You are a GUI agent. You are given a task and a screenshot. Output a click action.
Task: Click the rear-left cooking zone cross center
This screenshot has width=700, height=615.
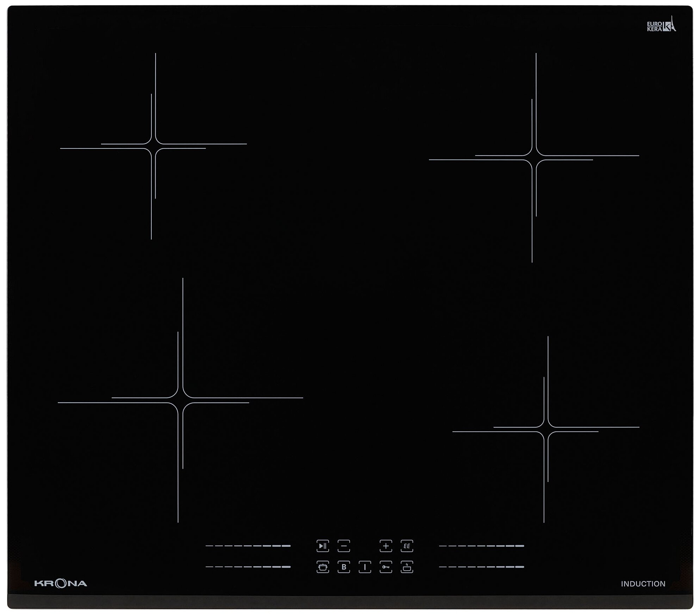(154, 146)
